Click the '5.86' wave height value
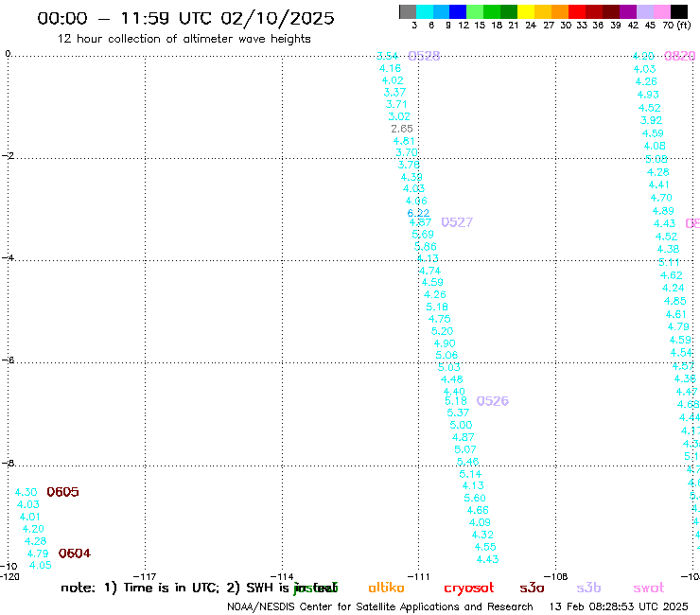Viewport: 700px width, 615px height. tap(426, 247)
